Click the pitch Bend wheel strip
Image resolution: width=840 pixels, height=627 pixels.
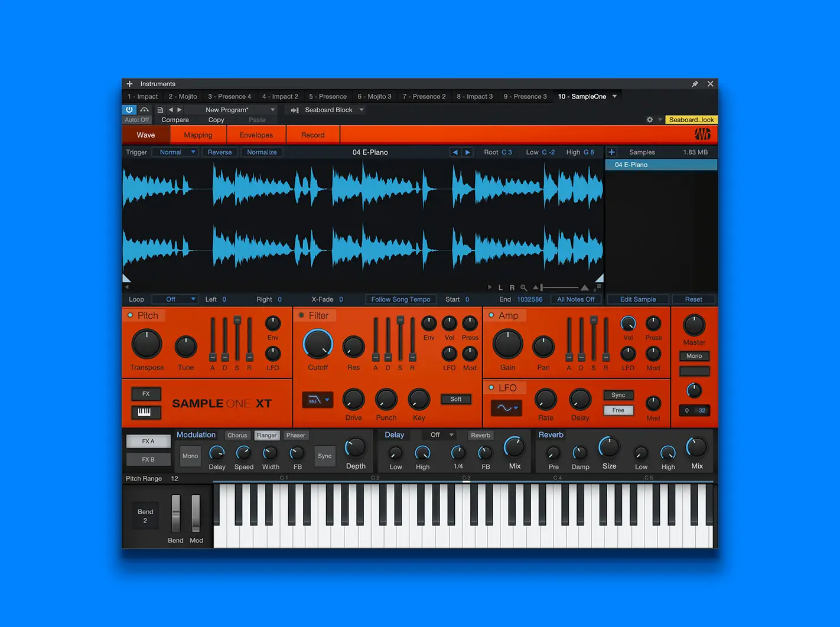(x=175, y=514)
